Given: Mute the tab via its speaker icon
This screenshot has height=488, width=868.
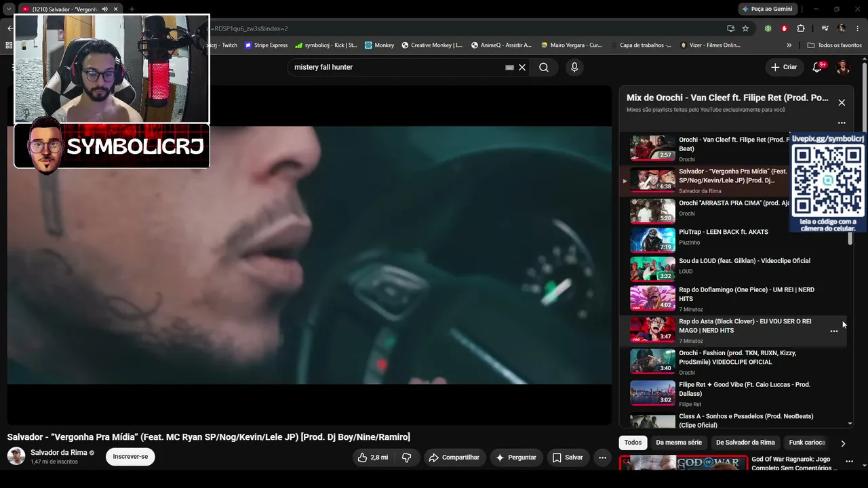Looking at the screenshot, I should coord(104,9).
